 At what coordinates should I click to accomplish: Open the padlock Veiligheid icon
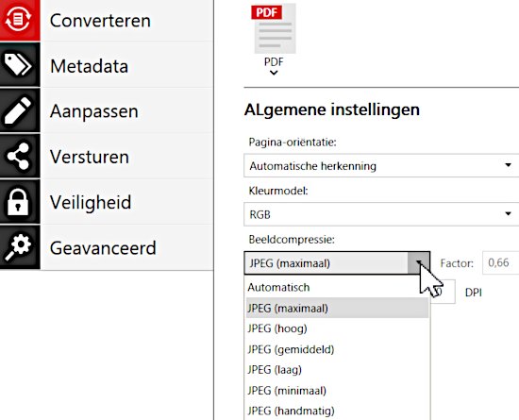pyautogui.click(x=20, y=202)
